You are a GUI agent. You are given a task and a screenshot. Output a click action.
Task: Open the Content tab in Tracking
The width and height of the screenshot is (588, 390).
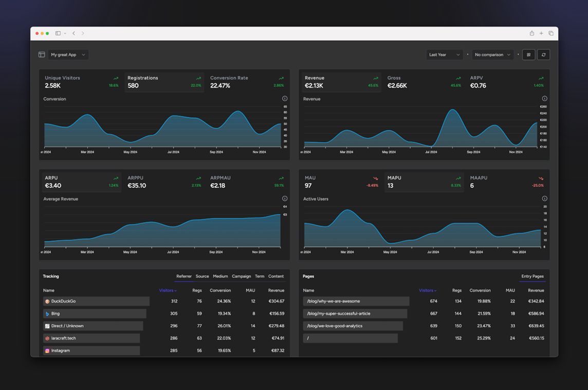click(x=277, y=276)
